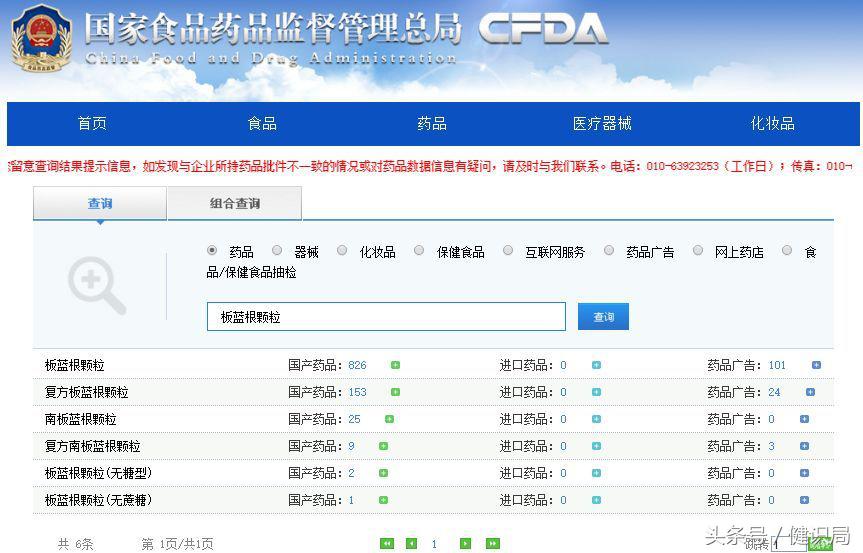The image size is (863, 553).
Task: Expand domestic drugs for 复方南板蓝根颗粒 row
Action: click(x=384, y=446)
